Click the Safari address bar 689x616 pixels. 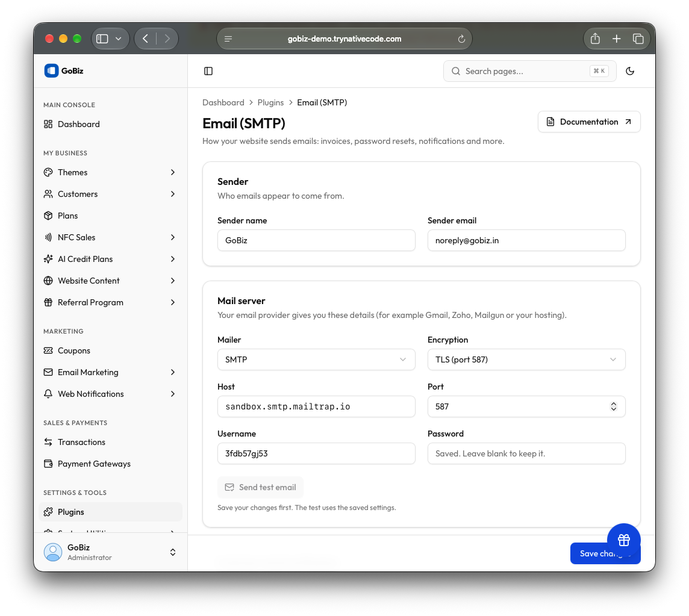pyautogui.click(x=344, y=39)
